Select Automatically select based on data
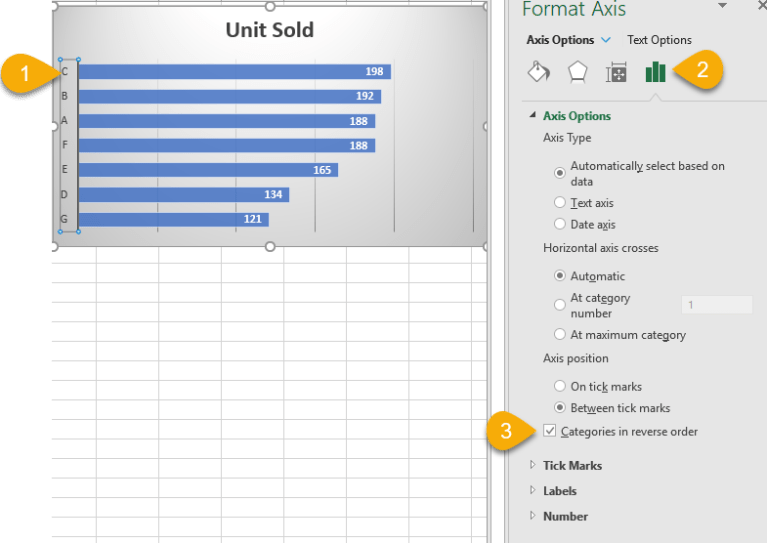767x543 pixels. click(x=560, y=173)
